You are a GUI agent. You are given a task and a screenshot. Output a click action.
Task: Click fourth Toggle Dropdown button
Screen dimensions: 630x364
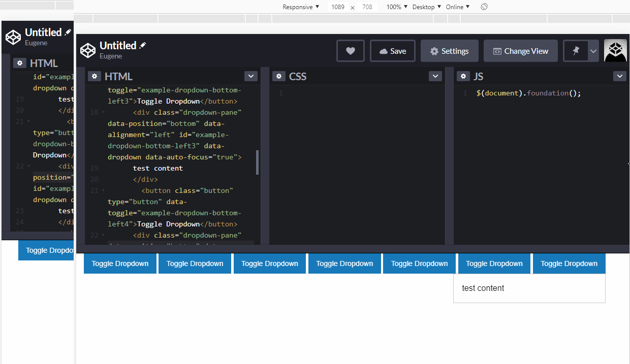(344, 263)
